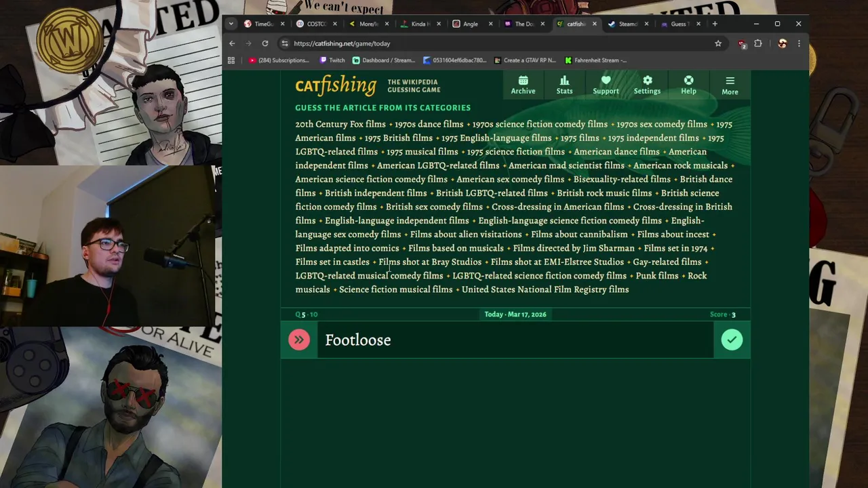Click the red extension icon with badge
The height and width of the screenshot is (488, 868).
(742, 43)
